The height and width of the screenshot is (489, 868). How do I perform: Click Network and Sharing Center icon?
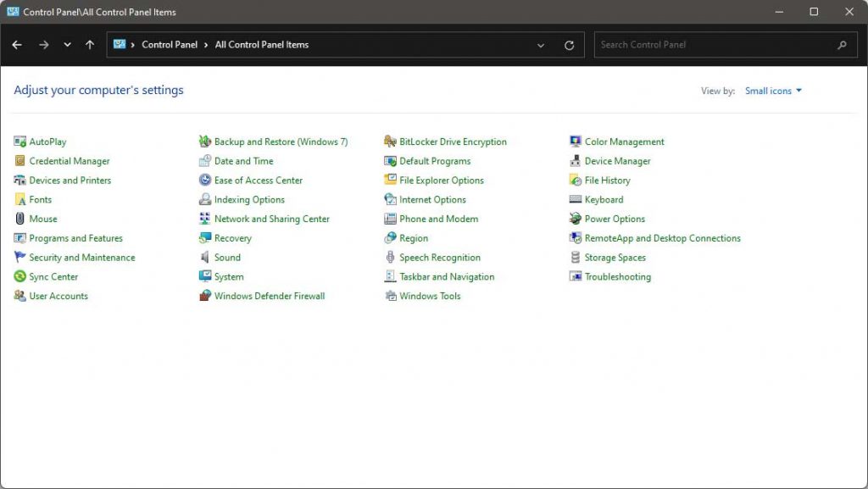205,219
